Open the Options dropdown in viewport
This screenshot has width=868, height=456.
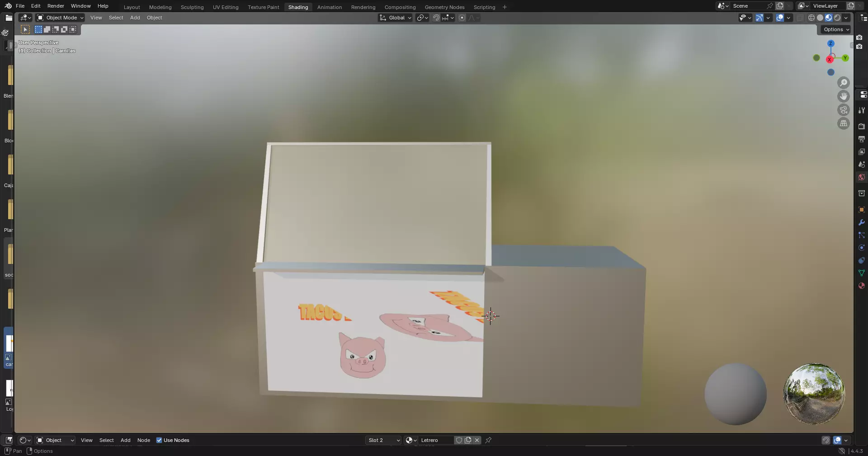(x=836, y=29)
